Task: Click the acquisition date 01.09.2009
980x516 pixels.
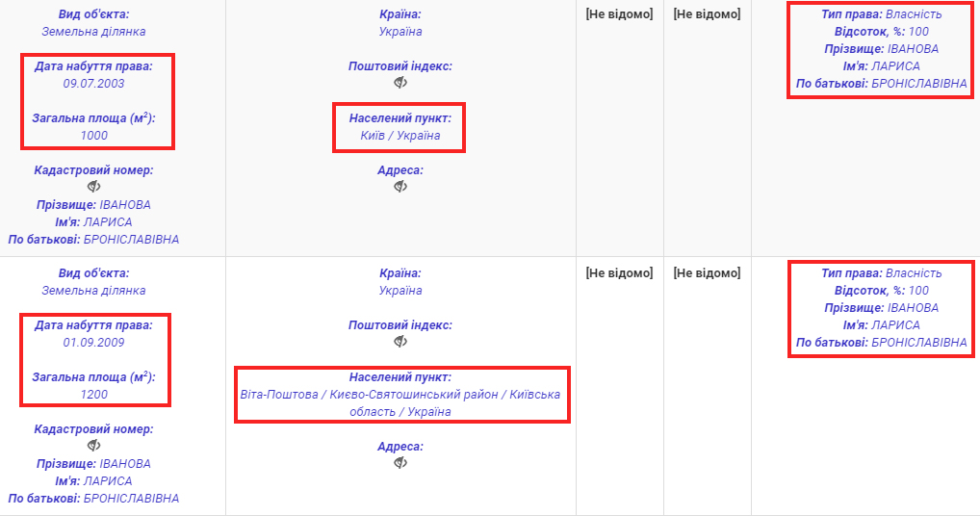Action: [x=93, y=342]
